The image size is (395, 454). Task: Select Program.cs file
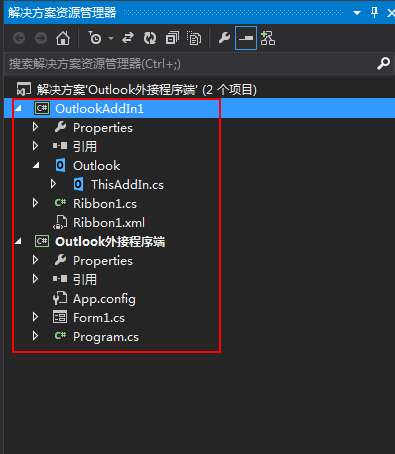point(106,337)
